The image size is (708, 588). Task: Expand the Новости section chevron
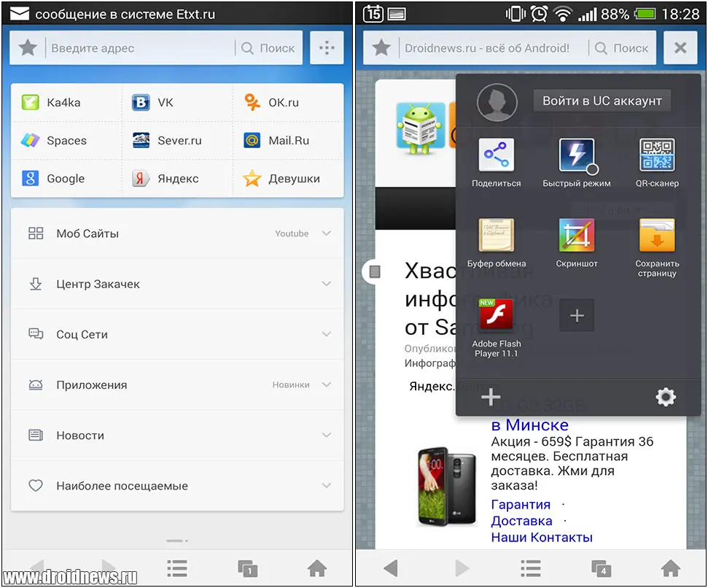[x=327, y=435]
